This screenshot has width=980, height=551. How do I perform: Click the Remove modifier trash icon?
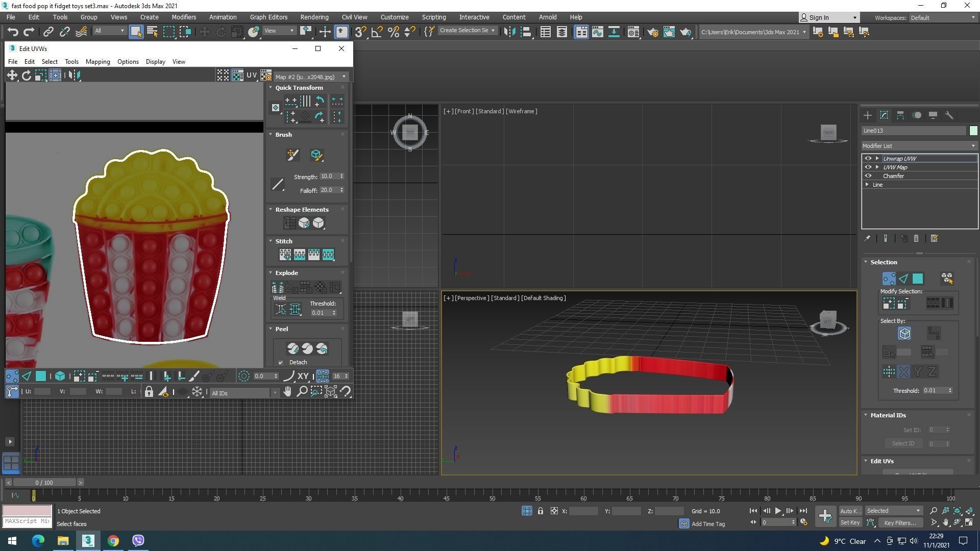916,239
